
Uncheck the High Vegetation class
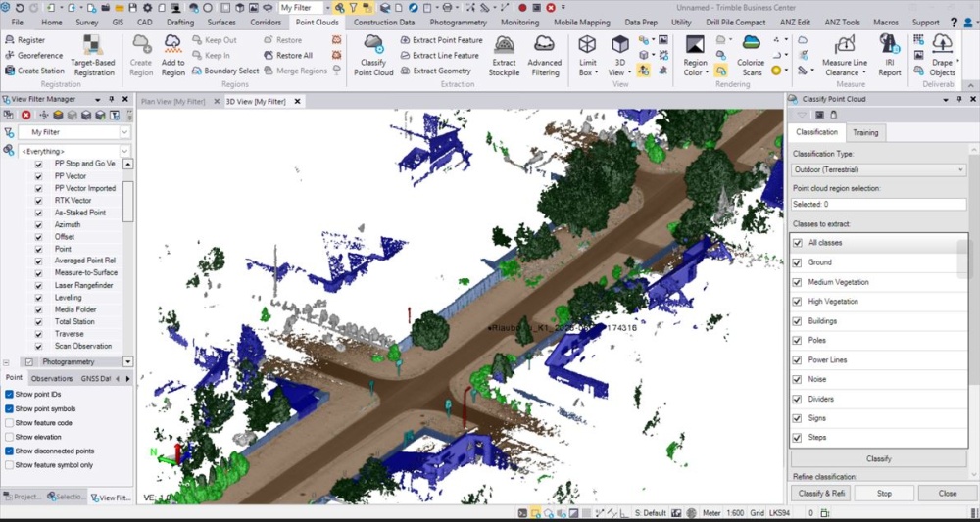pos(797,302)
